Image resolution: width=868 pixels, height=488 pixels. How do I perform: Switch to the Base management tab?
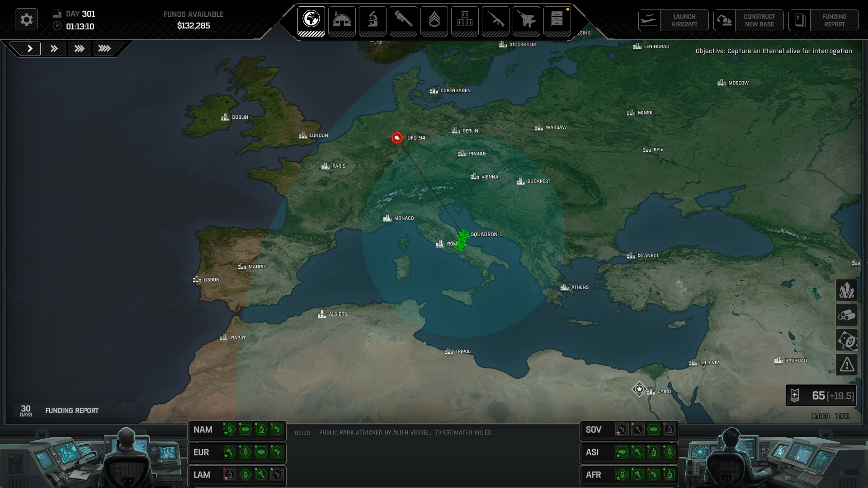(342, 20)
